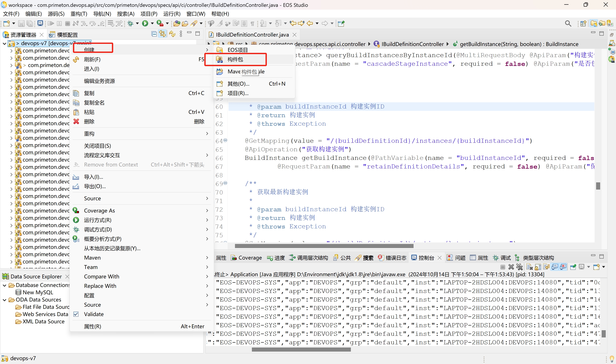
Task: Click Clear Console icon in console toolbar
Action: point(529,267)
